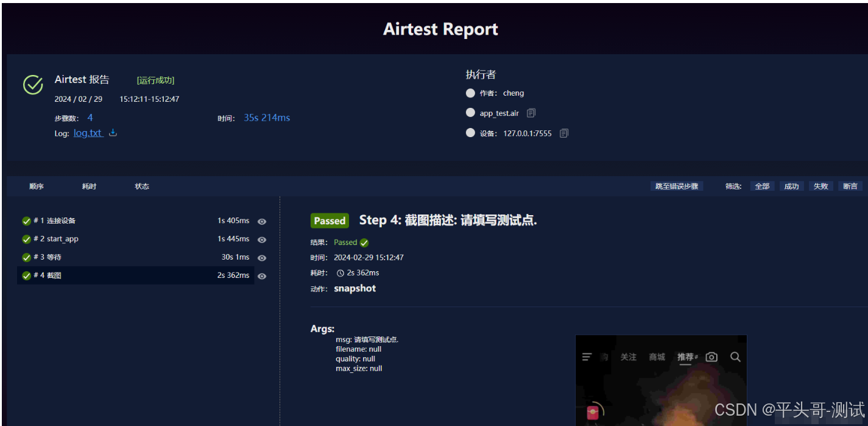The width and height of the screenshot is (868, 426).
Task: Click the 商城 tab in phone screenshot
Action: tap(657, 357)
